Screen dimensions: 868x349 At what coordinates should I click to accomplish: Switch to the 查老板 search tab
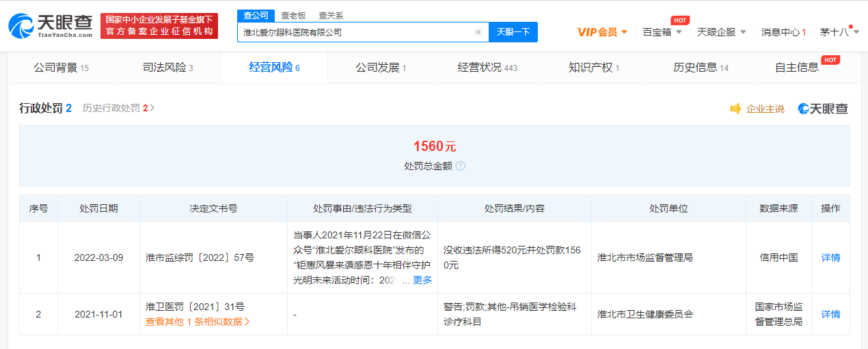[x=293, y=15]
